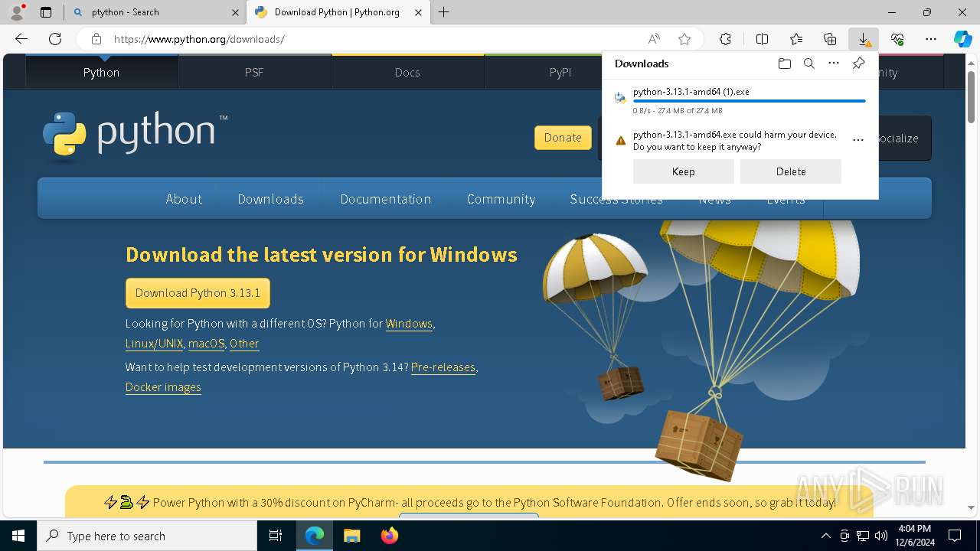Image resolution: width=980 pixels, height=551 pixels.
Task: Open the About menu item
Action: [x=184, y=199]
